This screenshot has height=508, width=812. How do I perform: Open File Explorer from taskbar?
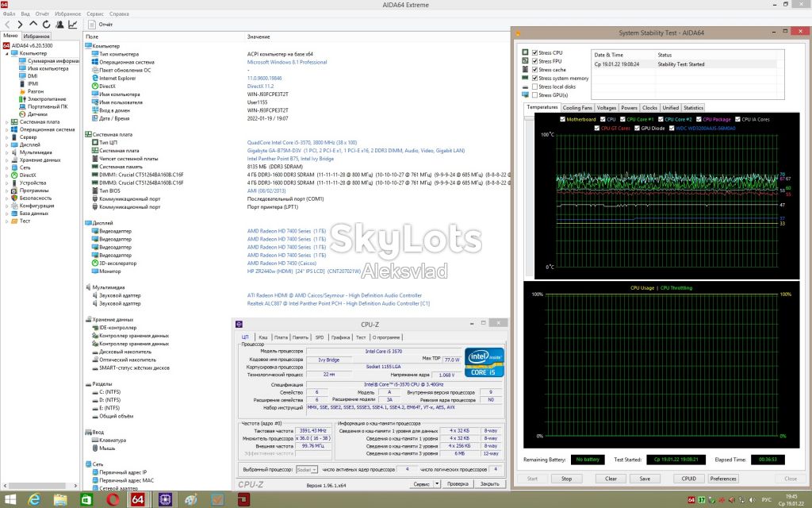(x=60, y=500)
